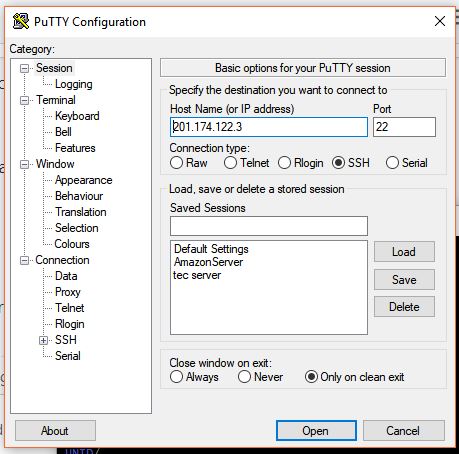The height and width of the screenshot is (454, 459).
Task: Select AmazonServer saved session
Action: 208,262
